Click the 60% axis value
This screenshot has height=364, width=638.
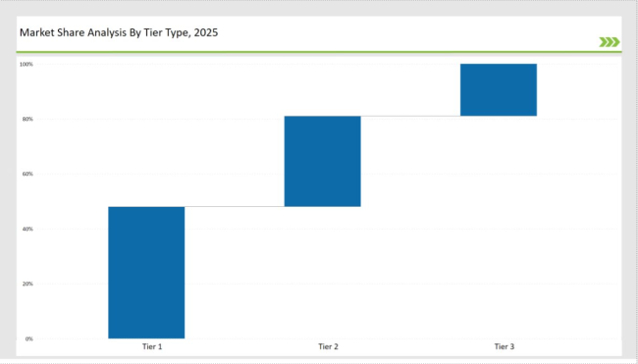pyautogui.click(x=27, y=174)
